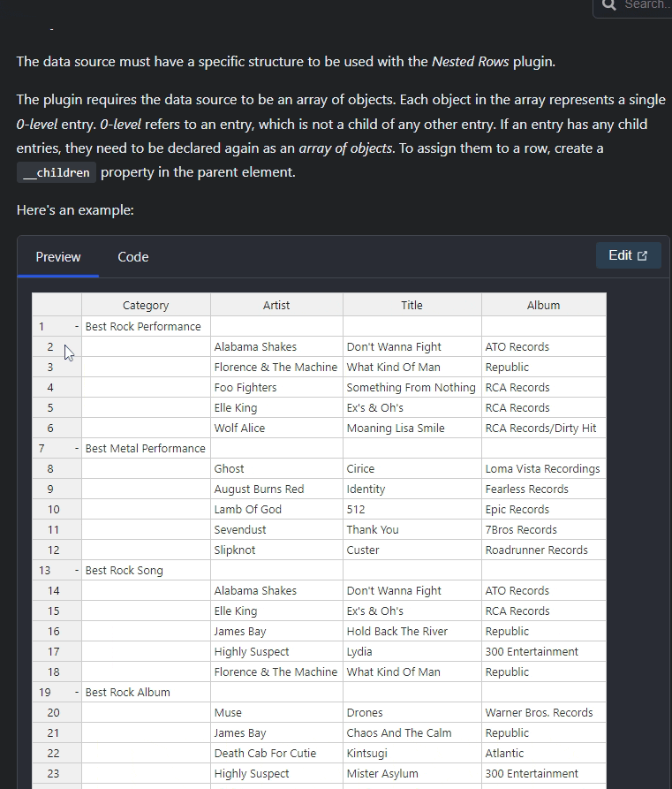Click the Death Cab For Cutie cell
This screenshot has height=789, width=672.
pos(276,754)
